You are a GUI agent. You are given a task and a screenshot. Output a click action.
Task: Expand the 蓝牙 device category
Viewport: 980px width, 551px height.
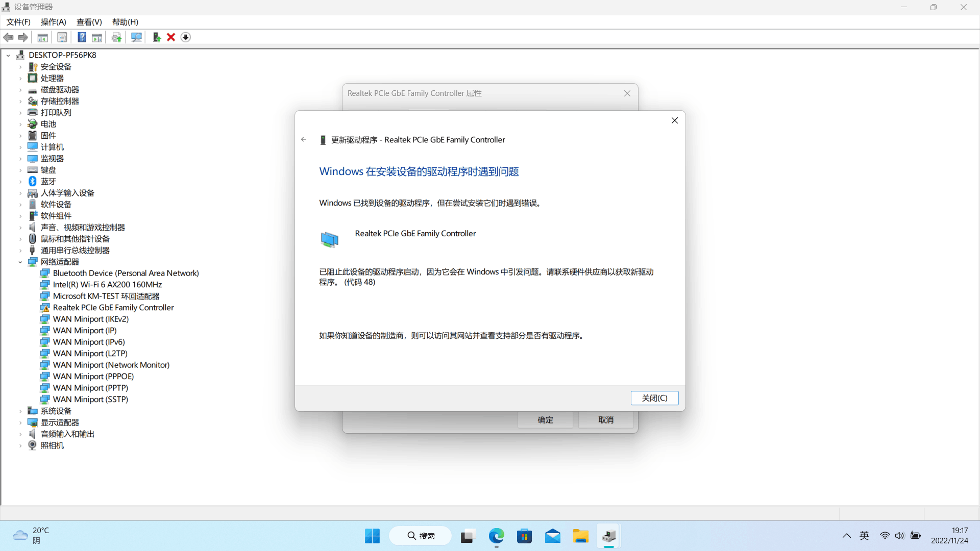pos(20,182)
